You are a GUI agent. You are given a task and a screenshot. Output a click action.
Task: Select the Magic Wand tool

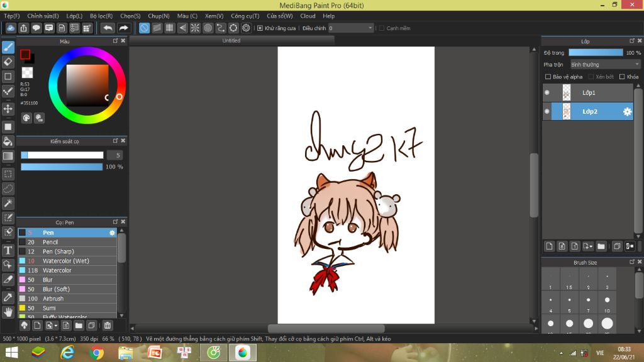coord(8,203)
